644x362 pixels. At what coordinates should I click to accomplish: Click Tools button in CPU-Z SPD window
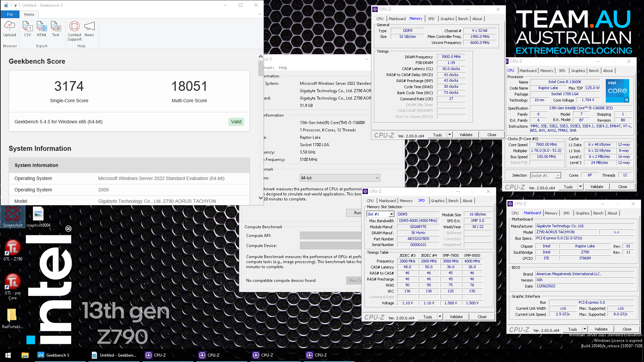pos(428,317)
